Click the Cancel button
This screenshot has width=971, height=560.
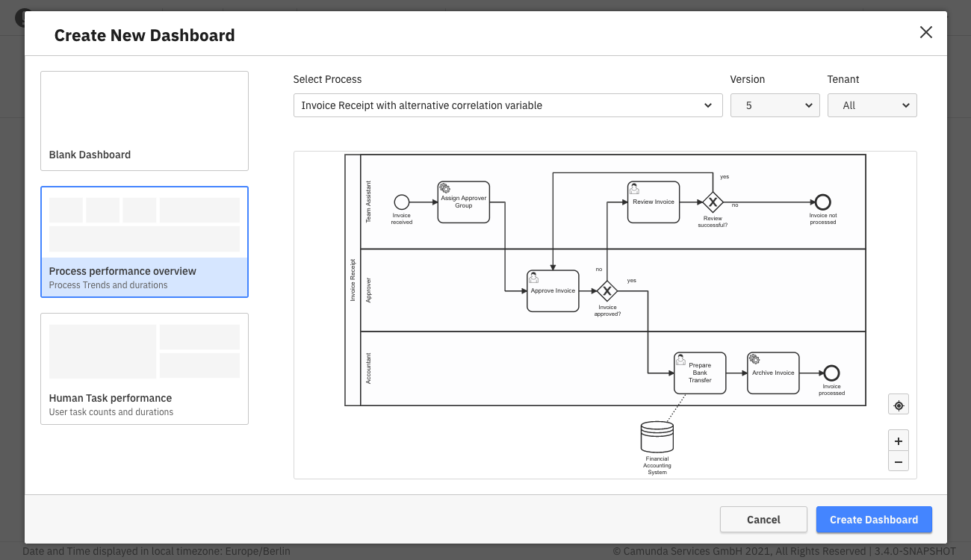click(x=763, y=520)
